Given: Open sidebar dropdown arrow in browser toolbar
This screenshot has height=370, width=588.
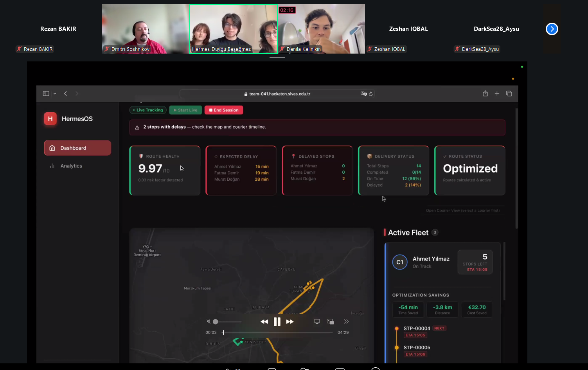Looking at the screenshot, I should point(55,93).
